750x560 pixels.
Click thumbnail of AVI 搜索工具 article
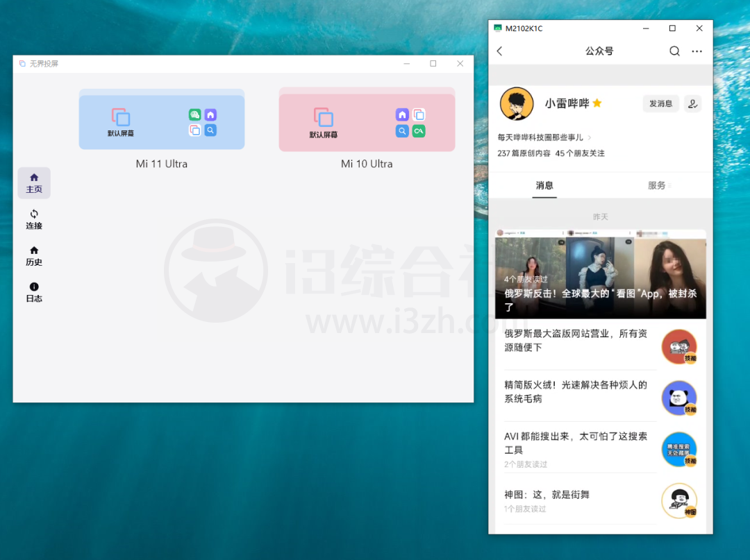(x=678, y=449)
